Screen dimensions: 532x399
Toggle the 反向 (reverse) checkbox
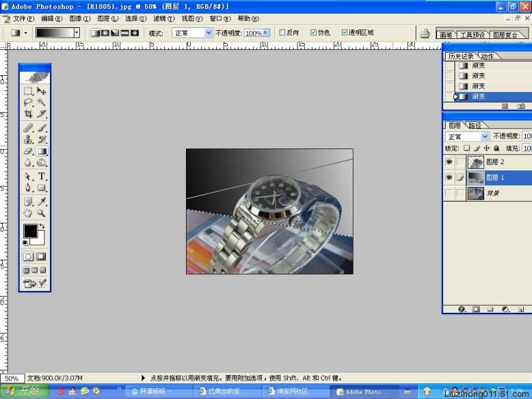tap(282, 33)
